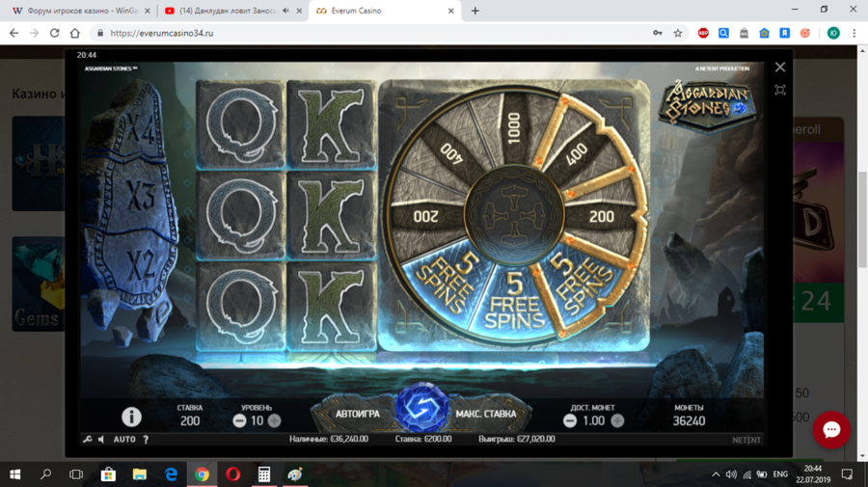Decrease bet level with minus button
868x487 pixels.
[240, 420]
